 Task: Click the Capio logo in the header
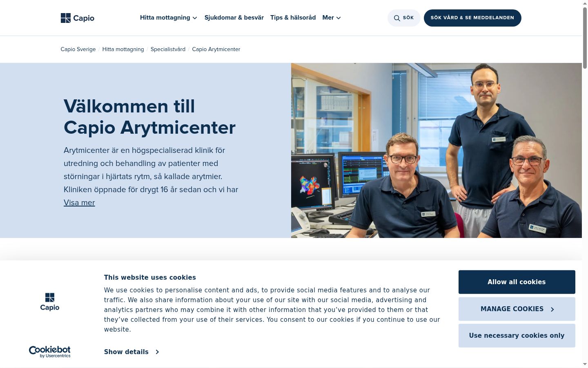click(78, 18)
